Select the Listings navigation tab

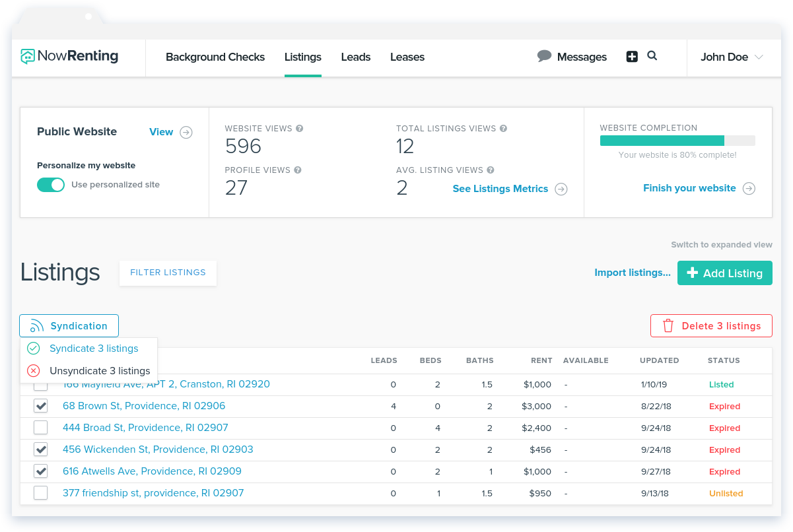303,57
